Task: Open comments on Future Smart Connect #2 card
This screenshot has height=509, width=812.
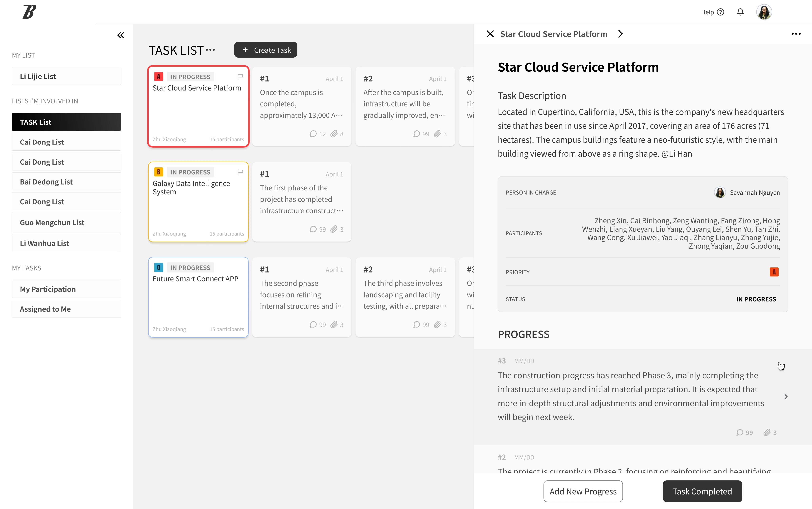Action: pyautogui.click(x=417, y=325)
